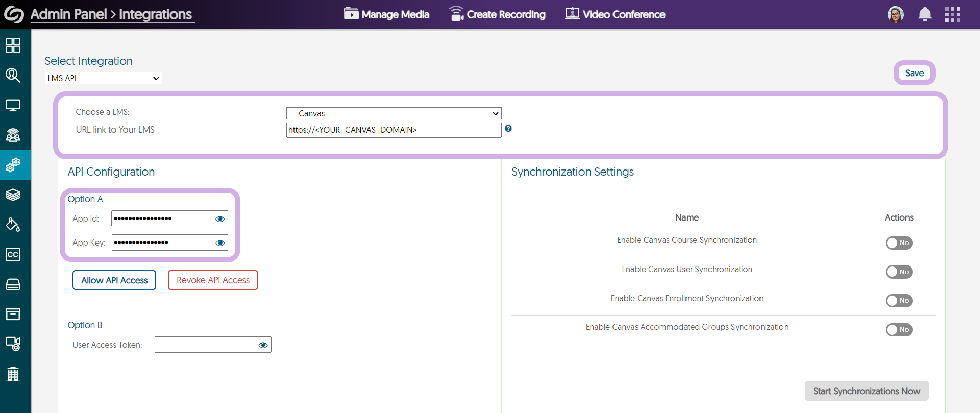The image size is (980, 413).
Task: Open the screen recorder device icon in sidebar
Action: [13, 344]
